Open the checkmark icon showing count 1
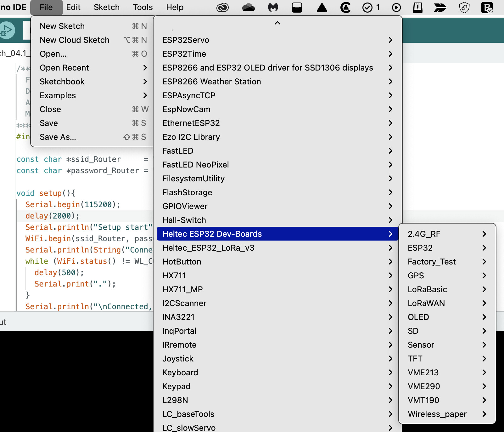504x432 pixels. coord(368,7)
